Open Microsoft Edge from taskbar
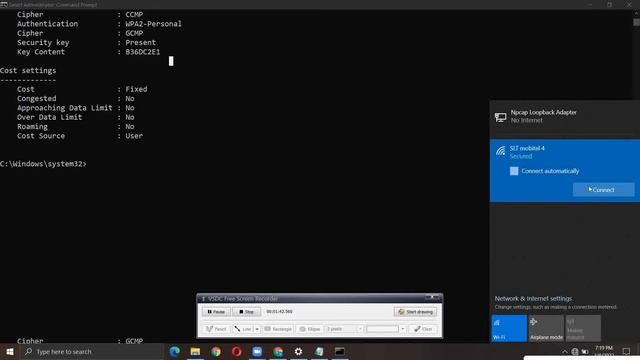640x360 pixels. click(x=174, y=351)
